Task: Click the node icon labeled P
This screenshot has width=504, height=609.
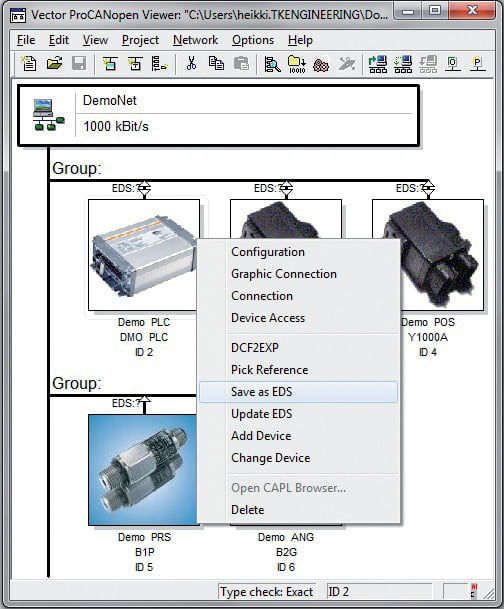Action: point(477,64)
